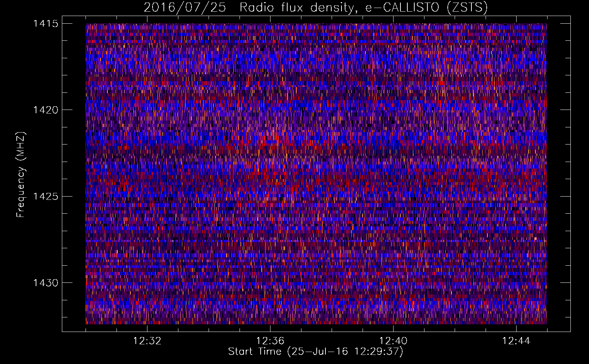
Task: Click the 12:32 time tick label
Action: (x=147, y=341)
